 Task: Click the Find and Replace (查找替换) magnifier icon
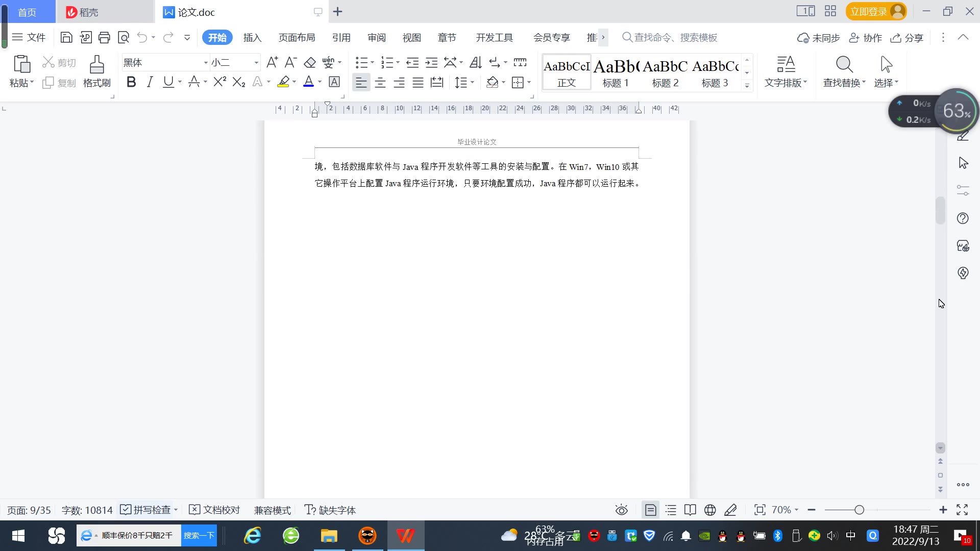coord(844,65)
